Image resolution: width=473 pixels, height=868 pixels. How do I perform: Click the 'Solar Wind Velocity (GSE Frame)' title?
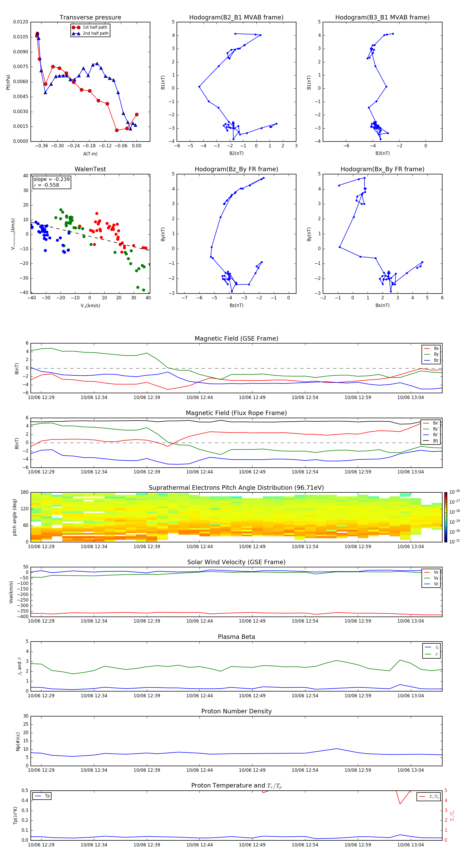click(236, 562)
